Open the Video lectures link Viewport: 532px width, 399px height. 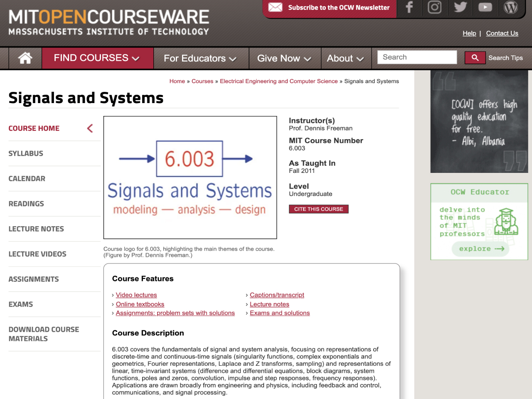pyautogui.click(x=136, y=295)
